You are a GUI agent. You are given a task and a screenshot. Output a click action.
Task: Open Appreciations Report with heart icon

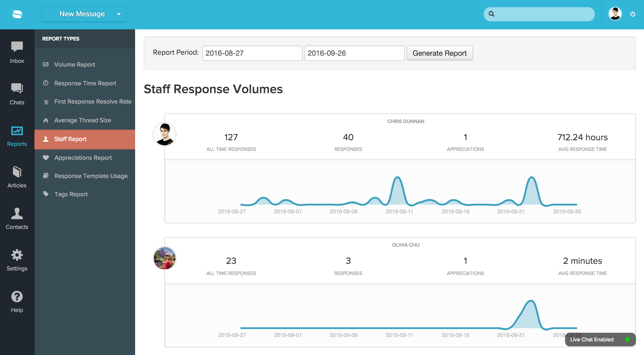(x=83, y=158)
